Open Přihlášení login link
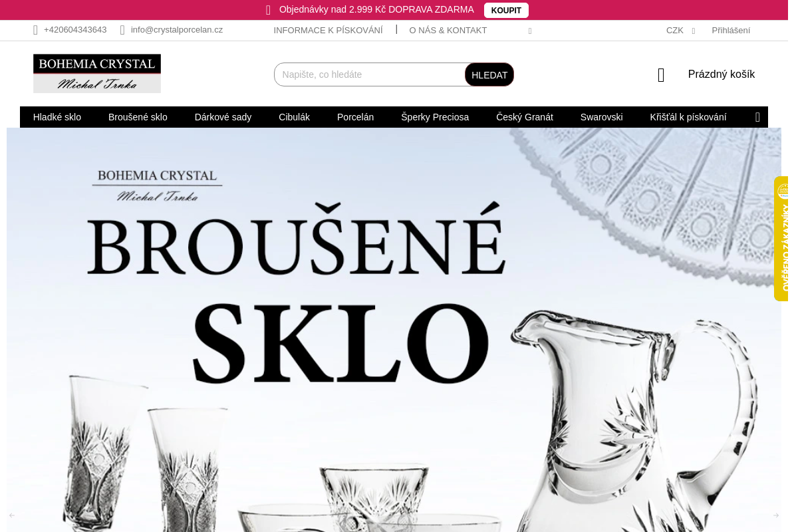This screenshot has width=798, height=532. click(731, 30)
